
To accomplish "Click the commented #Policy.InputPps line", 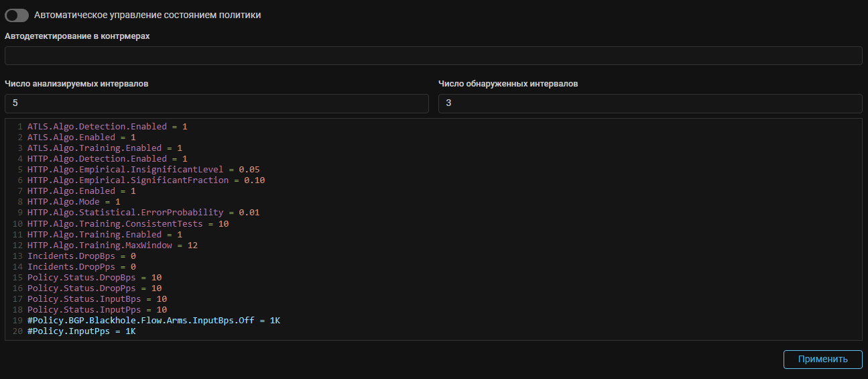I will 81,331.
